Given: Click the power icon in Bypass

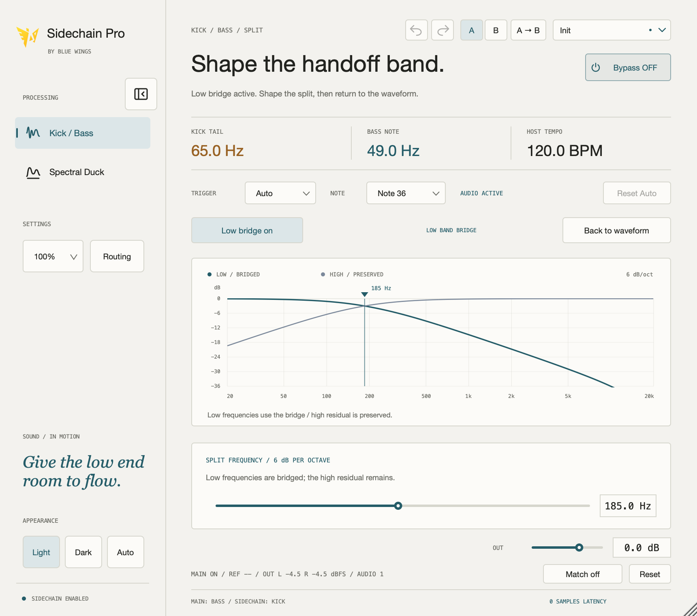Looking at the screenshot, I should tap(596, 67).
